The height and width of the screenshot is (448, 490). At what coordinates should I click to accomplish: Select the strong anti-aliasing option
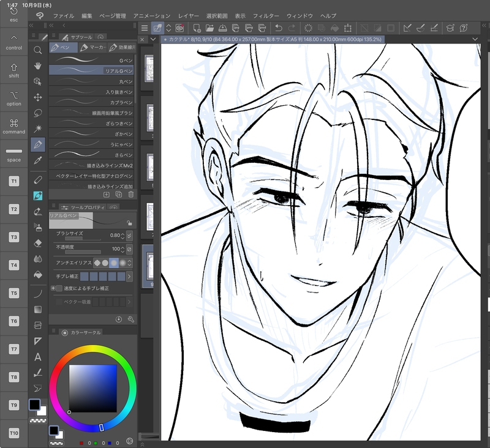pos(122,263)
